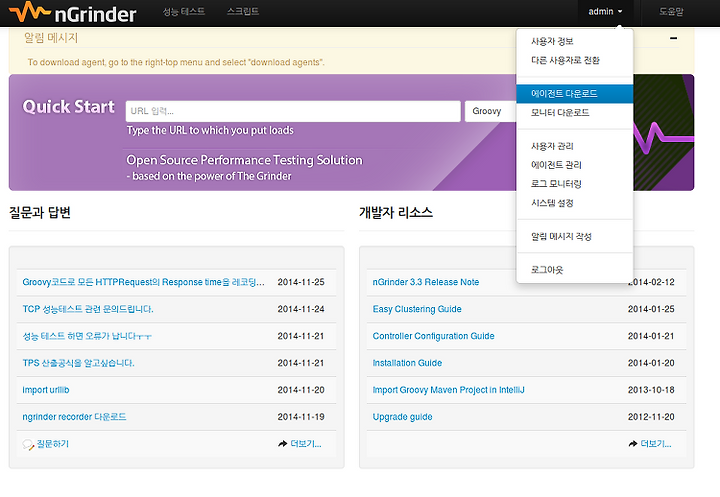Select 사용자 정보 from admin menu
Image resolution: width=720 pixels, height=497 pixels.
click(574, 41)
